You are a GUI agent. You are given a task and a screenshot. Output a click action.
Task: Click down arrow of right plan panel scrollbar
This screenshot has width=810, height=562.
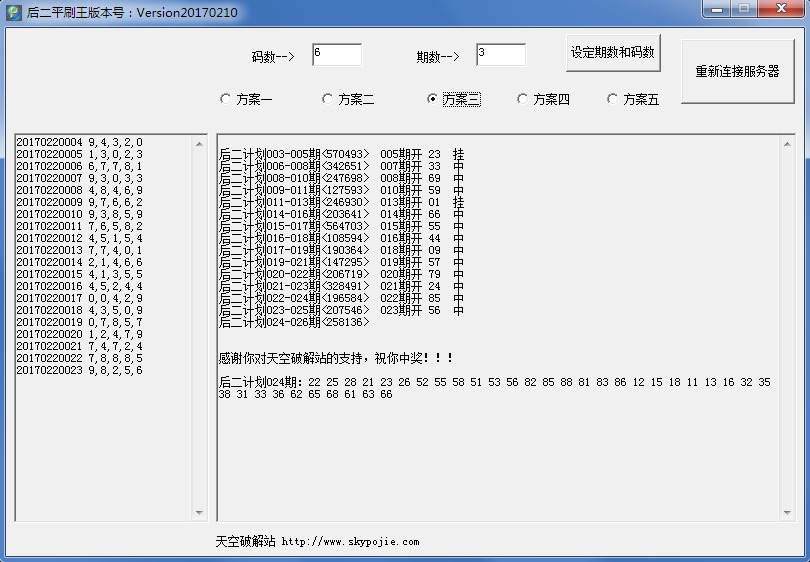pyautogui.click(x=788, y=513)
